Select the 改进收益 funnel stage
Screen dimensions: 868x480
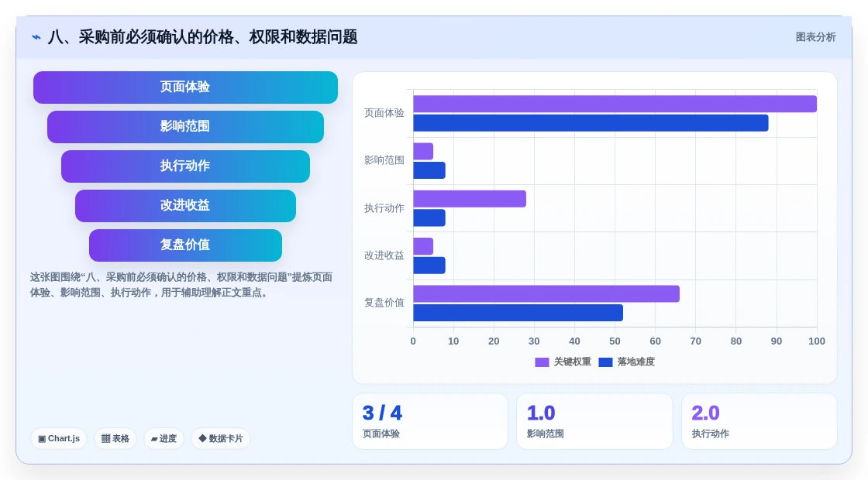point(185,206)
